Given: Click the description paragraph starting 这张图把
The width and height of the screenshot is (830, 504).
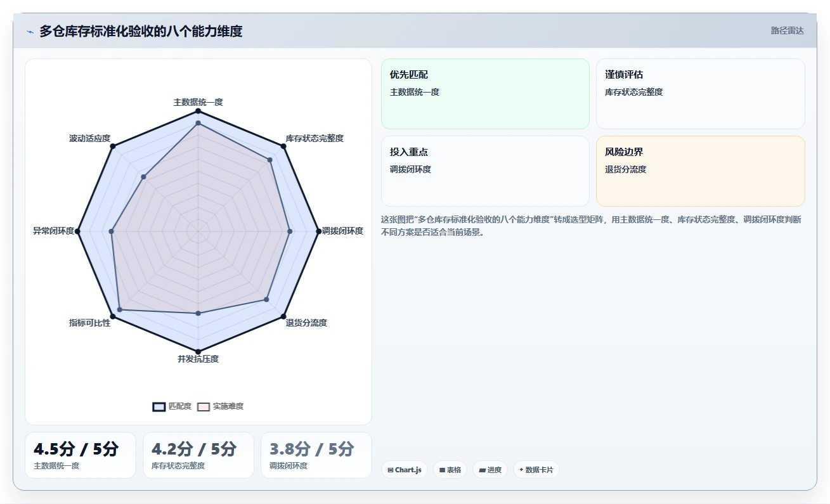Looking at the screenshot, I should (591, 226).
